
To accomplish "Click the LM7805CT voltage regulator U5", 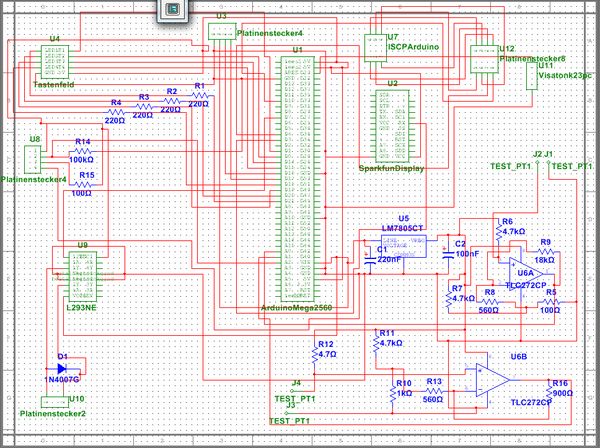I will coord(403,245).
